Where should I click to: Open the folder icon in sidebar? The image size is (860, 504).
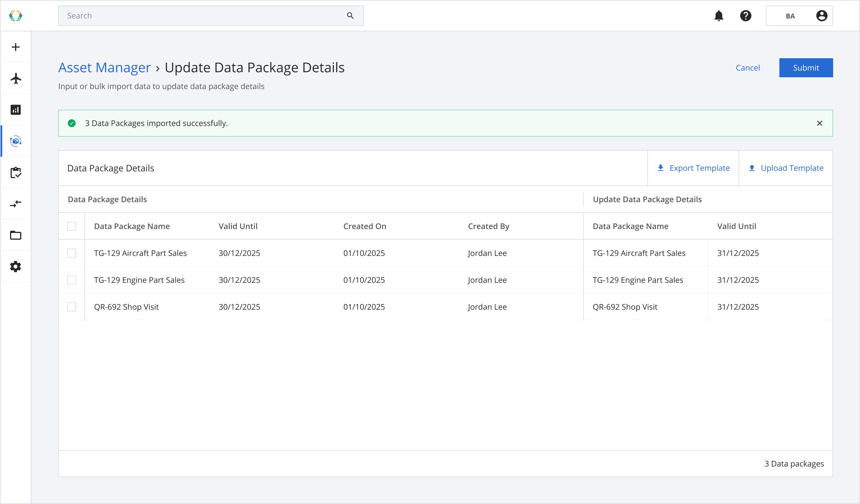(x=16, y=235)
